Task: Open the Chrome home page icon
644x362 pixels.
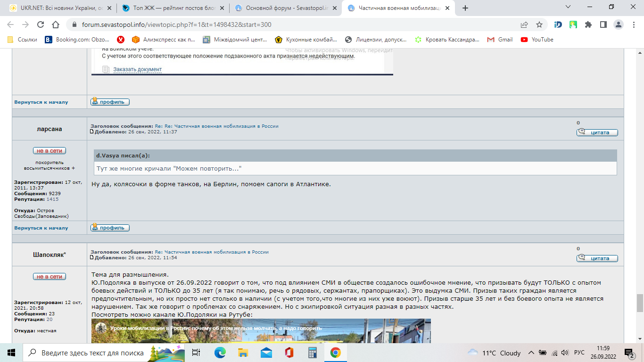Action: point(56,25)
